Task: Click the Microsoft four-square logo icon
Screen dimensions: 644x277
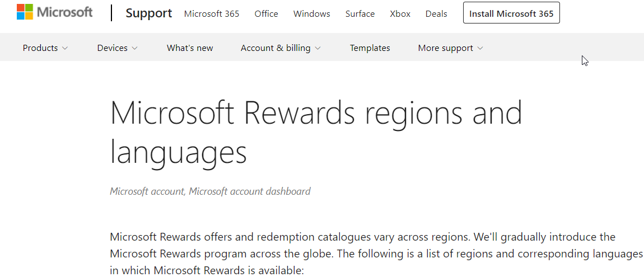Action: [25, 12]
